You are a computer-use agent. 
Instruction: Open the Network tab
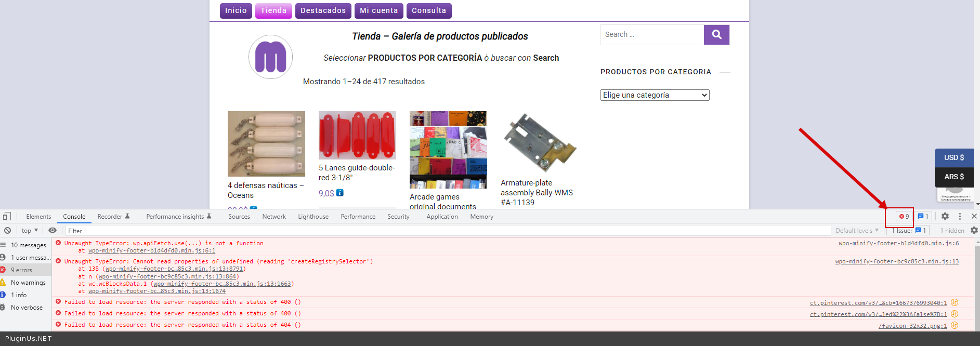click(x=274, y=217)
